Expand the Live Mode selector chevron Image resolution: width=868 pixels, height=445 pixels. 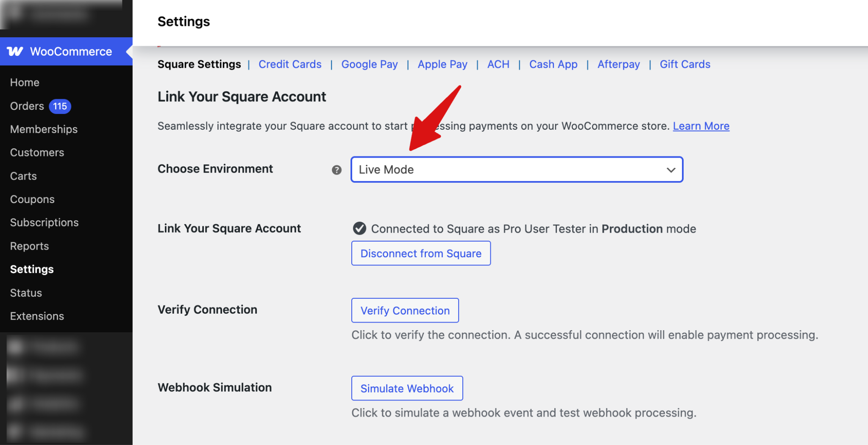670,170
